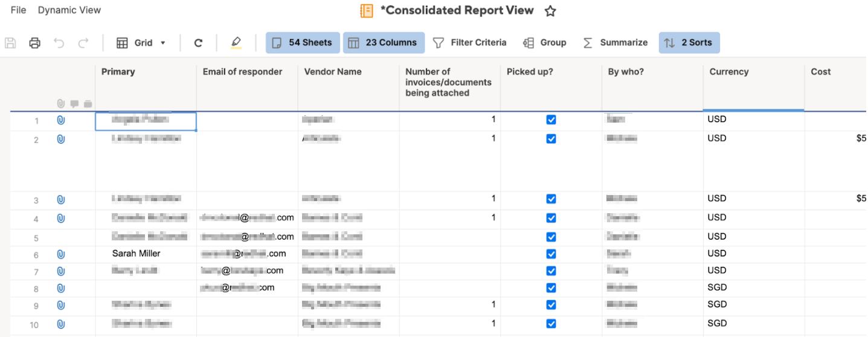Open the 54 Sheets selector
868x337 pixels.
[x=303, y=43]
